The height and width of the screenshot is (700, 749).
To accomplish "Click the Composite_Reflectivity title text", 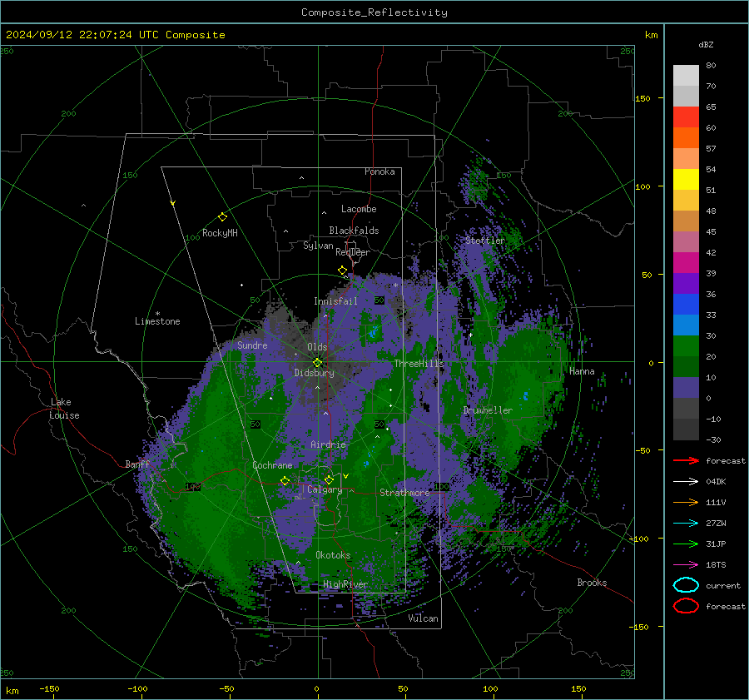I will tap(374, 12).
